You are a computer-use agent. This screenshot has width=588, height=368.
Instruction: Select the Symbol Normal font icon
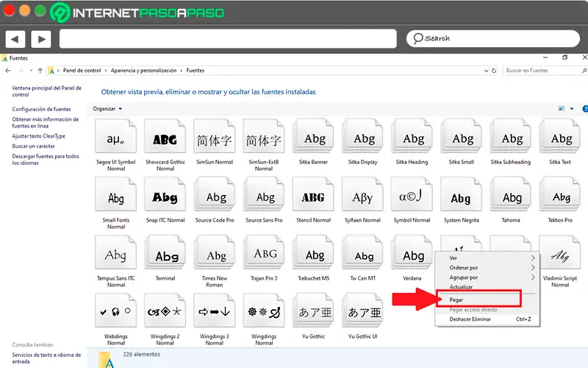pyautogui.click(x=412, y=197)
